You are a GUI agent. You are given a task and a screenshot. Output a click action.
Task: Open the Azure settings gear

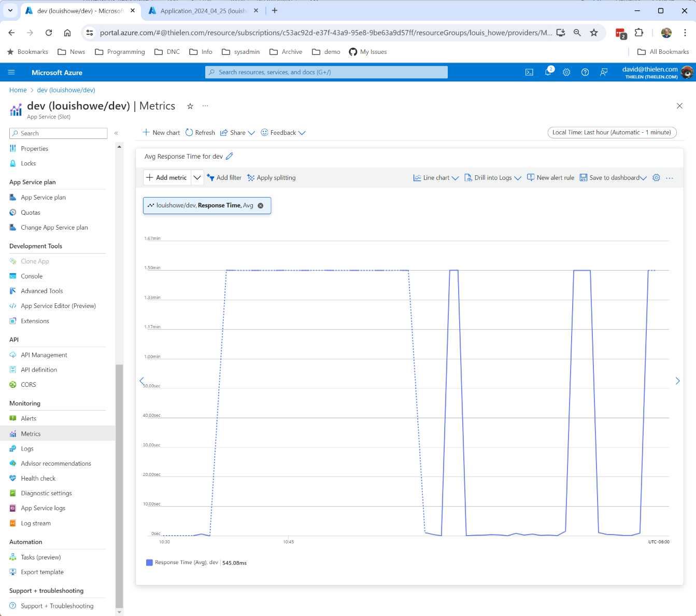[566, 72]
